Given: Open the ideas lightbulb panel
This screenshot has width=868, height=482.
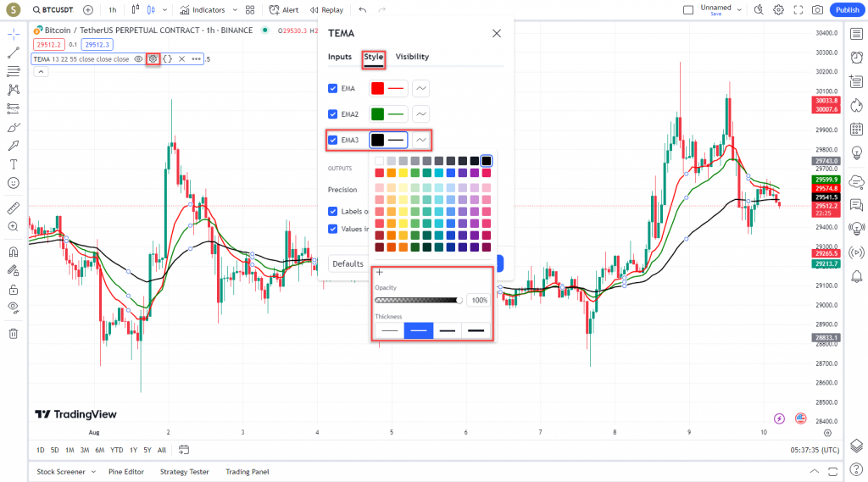Looking at the screenshot, I should pyautogui.click(x=856, y=152).
